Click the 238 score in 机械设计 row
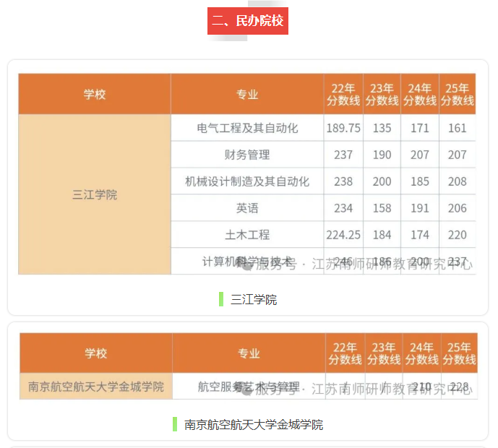The height and width of the screenshot is (448, 498). [343, 181]
